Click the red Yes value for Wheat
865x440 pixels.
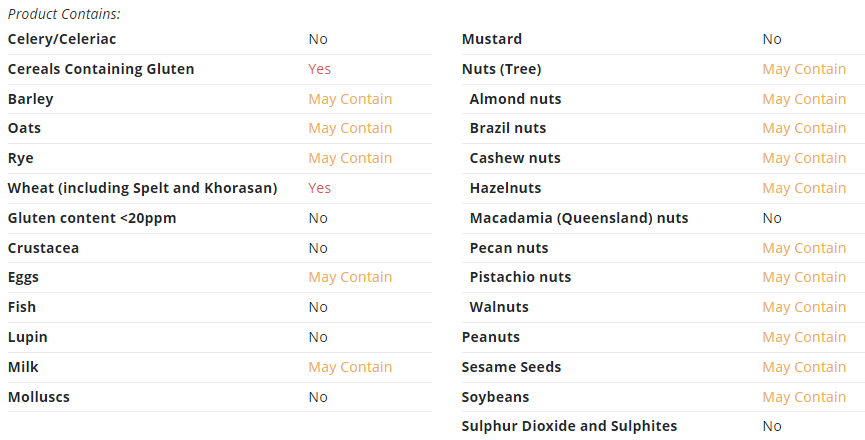click(x=319, y=188)
